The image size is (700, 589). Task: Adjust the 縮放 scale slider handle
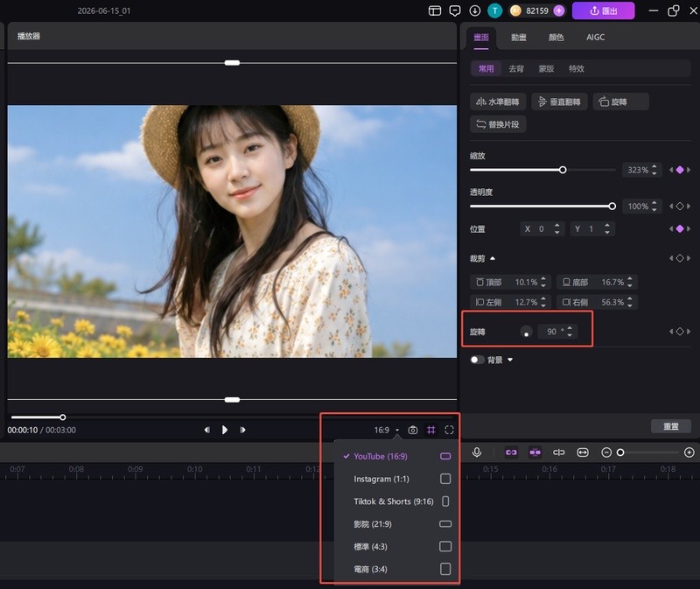[x=563, y=170]
